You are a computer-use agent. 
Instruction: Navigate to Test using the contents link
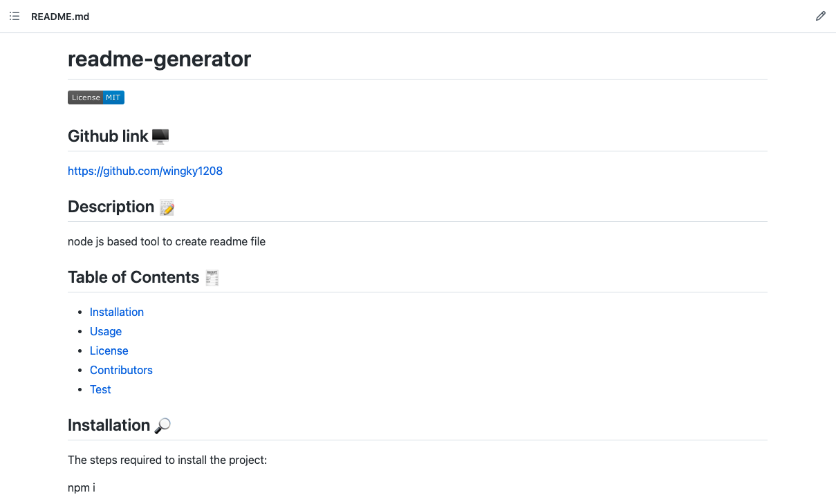point(100,389)
